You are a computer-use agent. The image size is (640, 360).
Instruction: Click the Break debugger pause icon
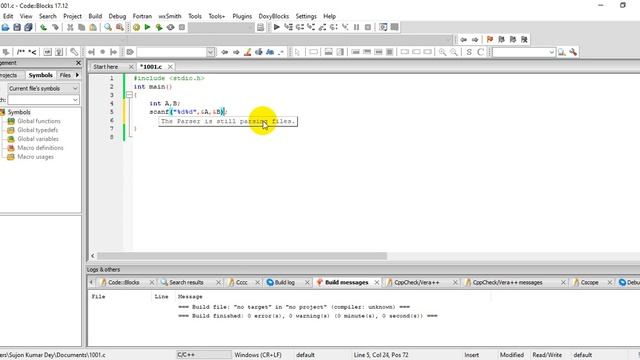click(356, 27)
